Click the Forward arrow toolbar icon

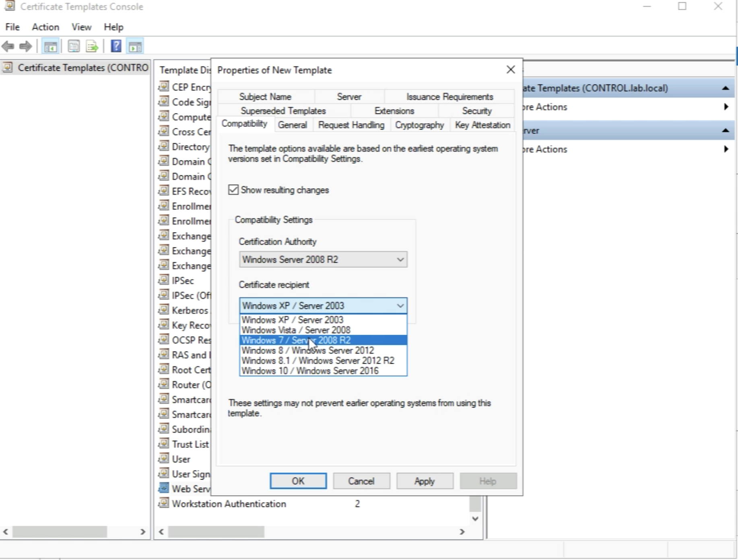point(26,47)
